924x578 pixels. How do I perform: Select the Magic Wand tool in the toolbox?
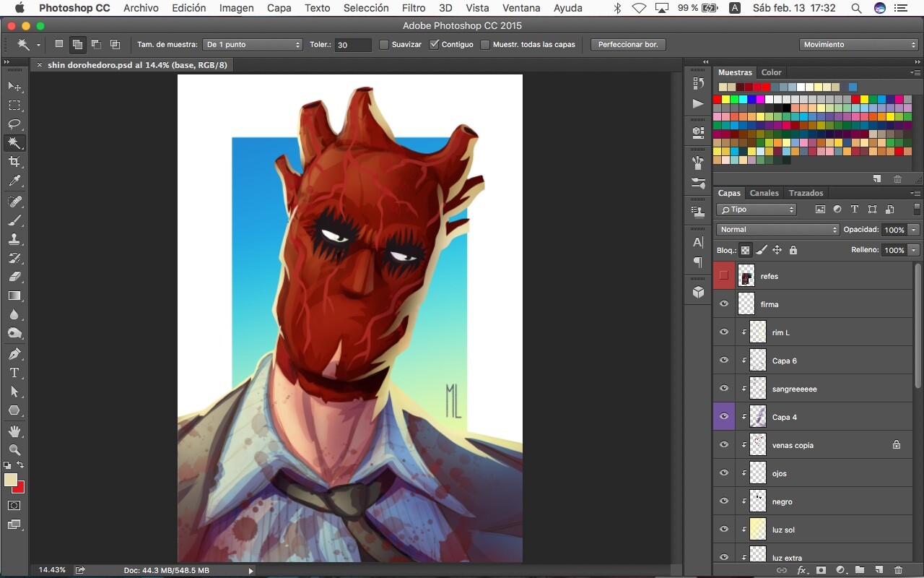14,143
